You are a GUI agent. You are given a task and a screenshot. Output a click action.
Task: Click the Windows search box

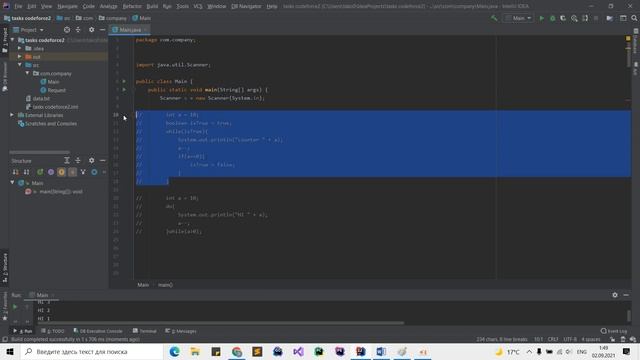pos(92,351)
